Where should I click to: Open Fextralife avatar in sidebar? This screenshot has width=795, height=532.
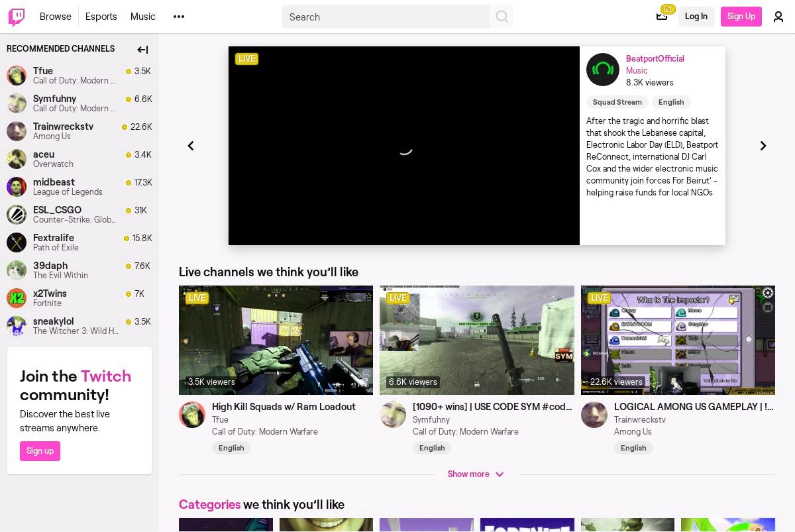(x=17, y=242)
